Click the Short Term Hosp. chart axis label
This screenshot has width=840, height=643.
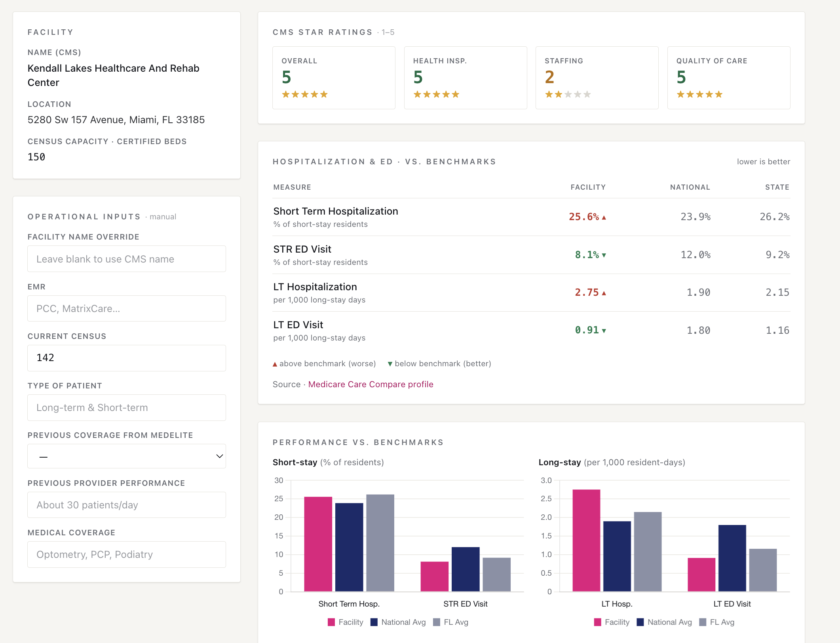[349, 604]
